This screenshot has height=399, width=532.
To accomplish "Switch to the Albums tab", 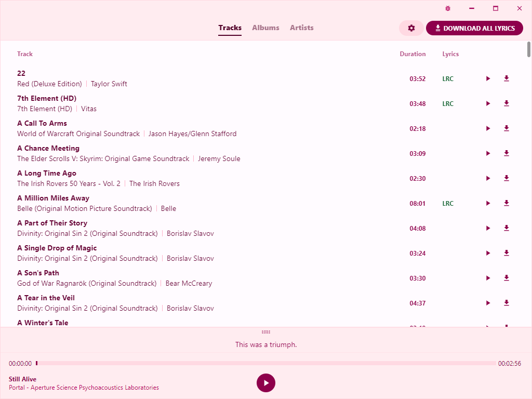I will point(265,28).
